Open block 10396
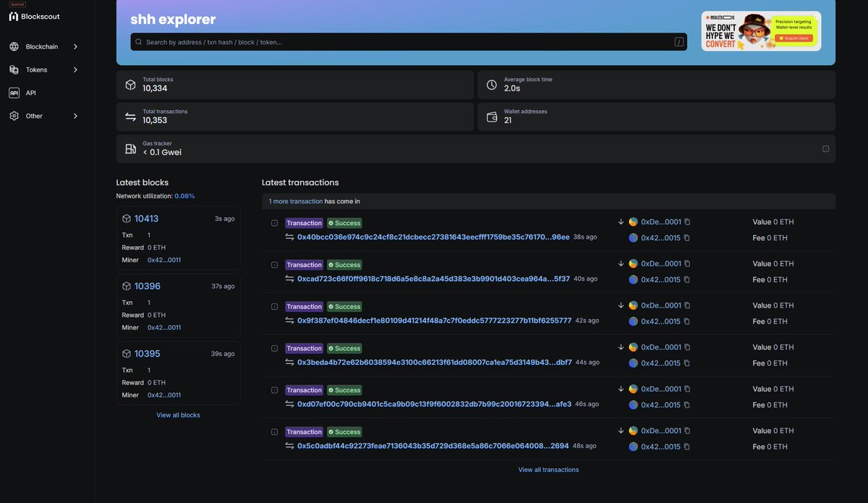868x503 pixels. click(x=148, y=286)
